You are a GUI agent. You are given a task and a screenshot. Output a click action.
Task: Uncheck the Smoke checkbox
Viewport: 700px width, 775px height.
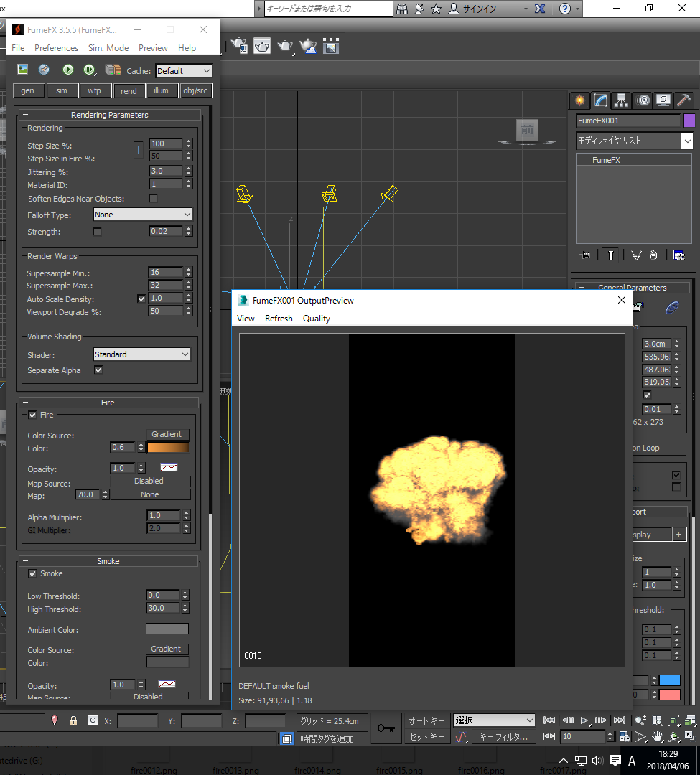click(x=33, y=573)
